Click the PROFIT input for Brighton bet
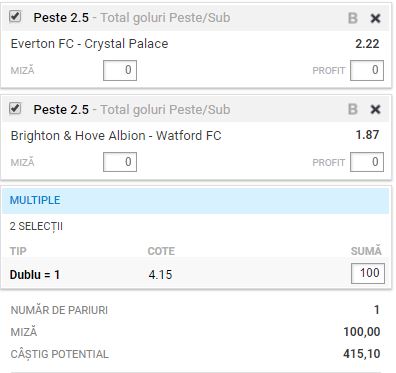The height and width of the screenshot is (373, 396). [x=367, y=162]
